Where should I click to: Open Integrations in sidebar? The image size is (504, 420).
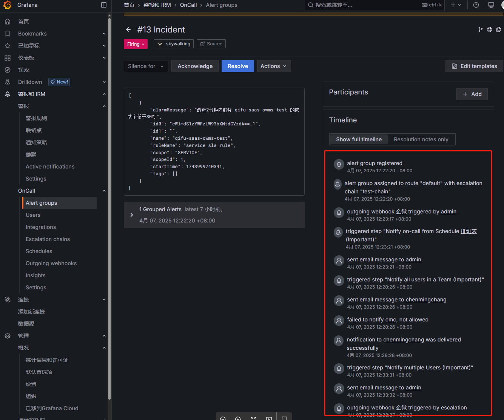41,227
